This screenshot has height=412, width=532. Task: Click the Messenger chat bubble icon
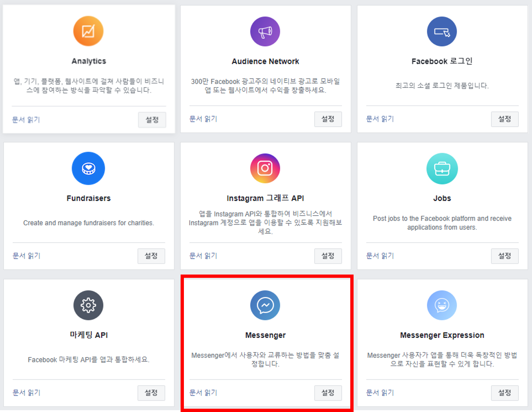coord(265,305)
